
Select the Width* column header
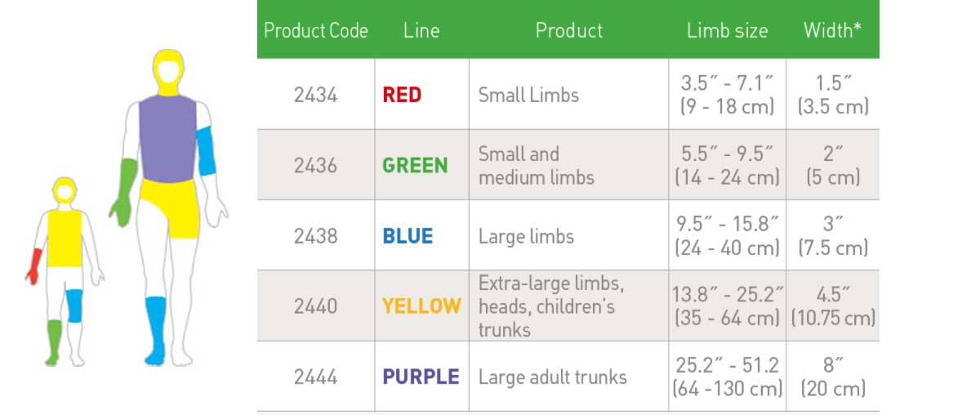[833, 31]
